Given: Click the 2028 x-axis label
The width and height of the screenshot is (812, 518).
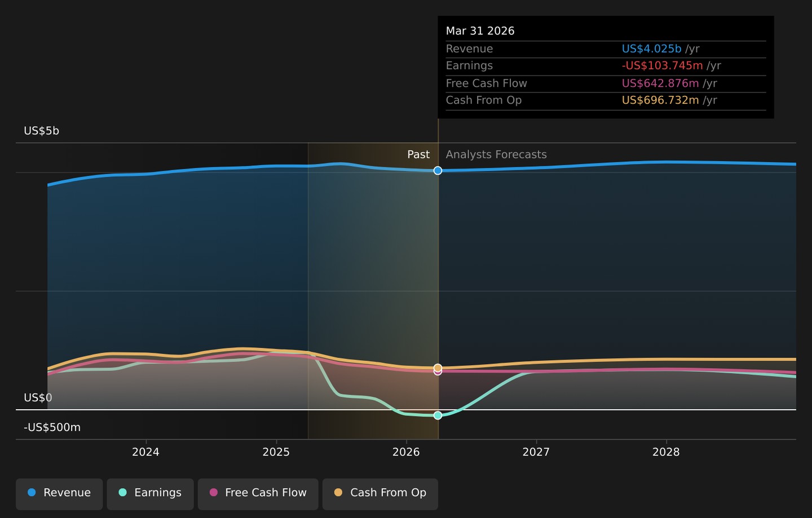Looking at the screenshot, I should (666, 452).
